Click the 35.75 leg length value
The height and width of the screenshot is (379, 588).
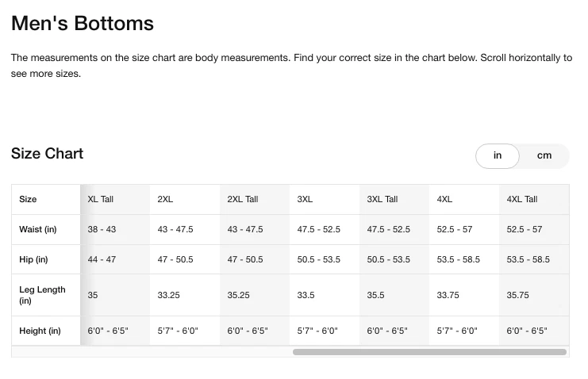[517, 295]
